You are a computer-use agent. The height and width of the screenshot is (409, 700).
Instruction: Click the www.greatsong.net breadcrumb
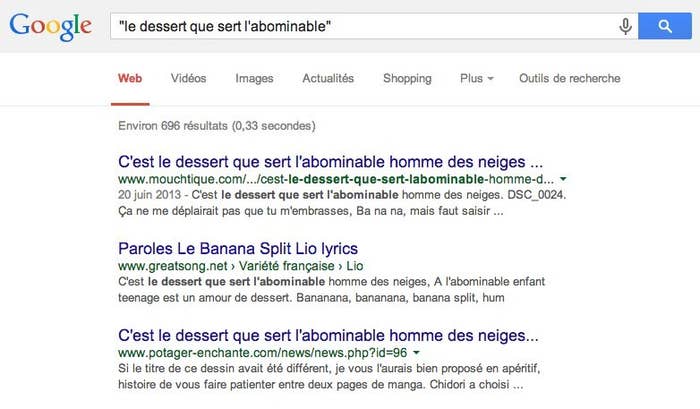pyautogui.click(x=173, y=266)
